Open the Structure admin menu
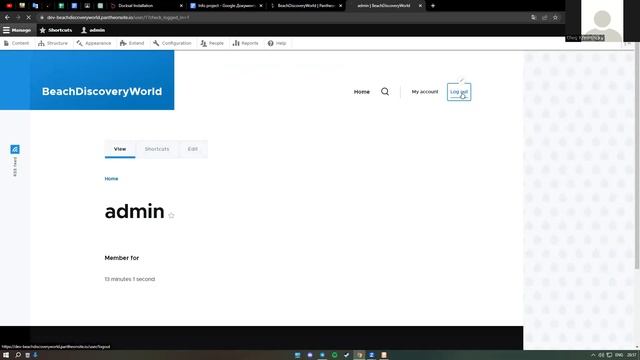This screenshot has height=360, width=640. point(53,43)
